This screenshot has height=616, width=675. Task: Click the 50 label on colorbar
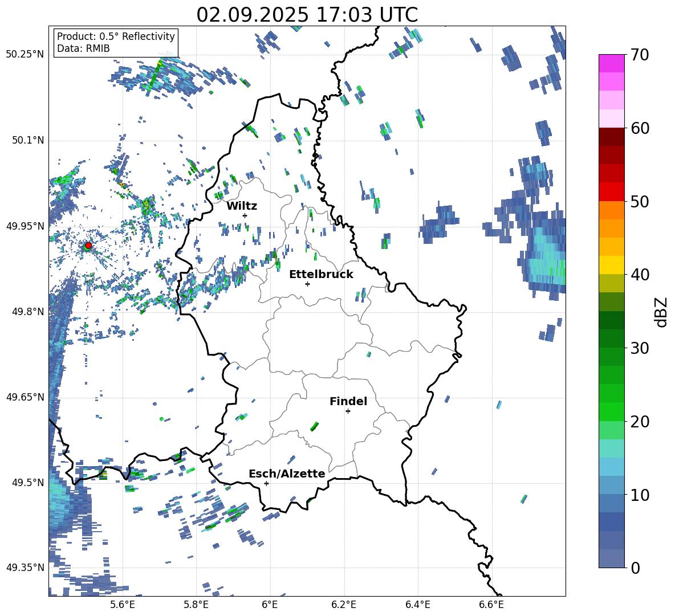[639, 201]
